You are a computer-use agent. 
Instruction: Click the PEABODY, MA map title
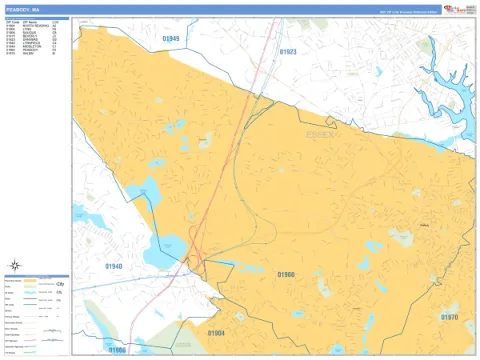[x=22, y=10]
